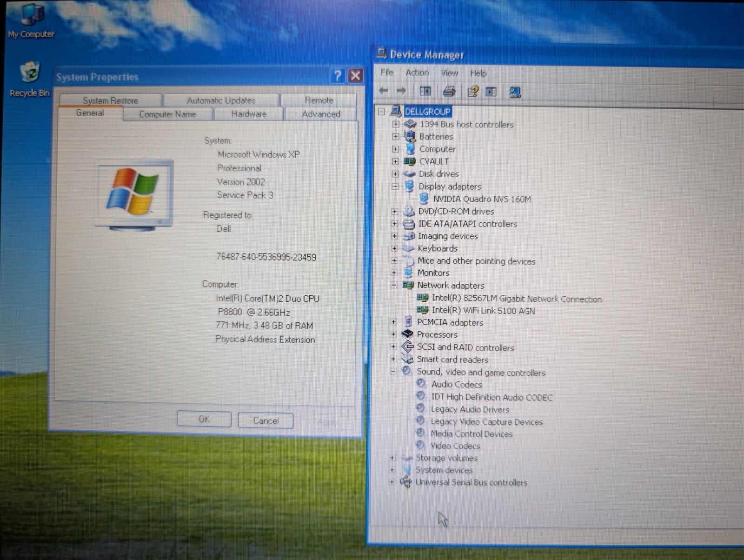Select Batteries category in device tree
Screen dimensions: 744x560
(x=436, y=137)
